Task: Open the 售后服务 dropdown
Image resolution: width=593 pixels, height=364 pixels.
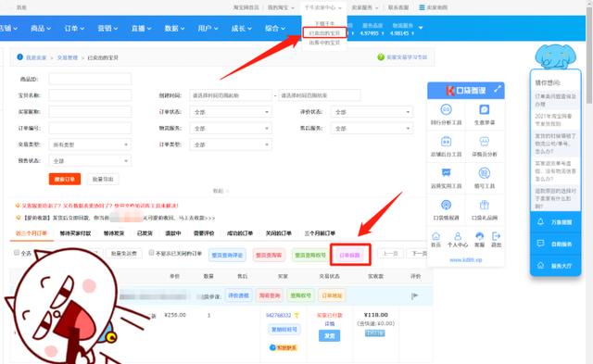Action: (x=372, y=129)
